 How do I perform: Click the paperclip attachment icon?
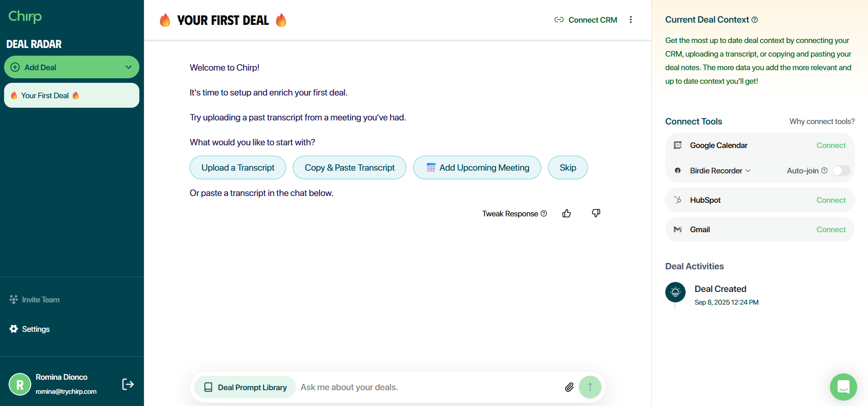[x=569, y=387]
